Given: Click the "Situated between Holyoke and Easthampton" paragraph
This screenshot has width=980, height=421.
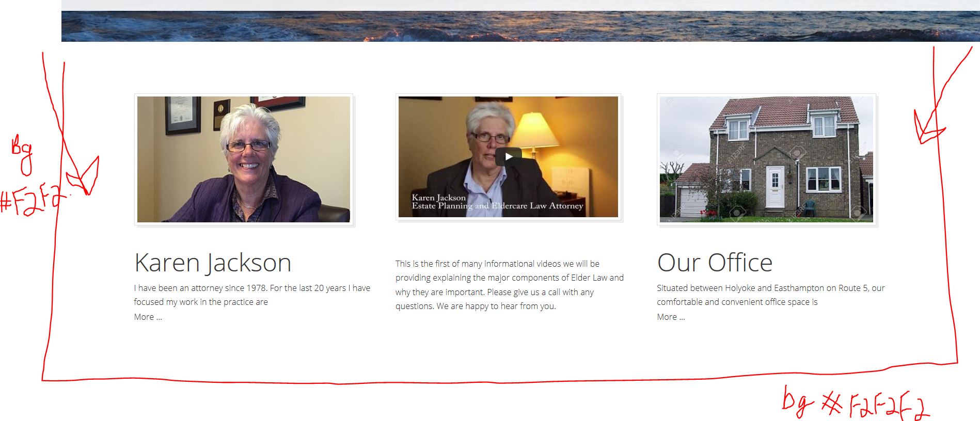Looking at the screenshot, I should pos(771,295).
